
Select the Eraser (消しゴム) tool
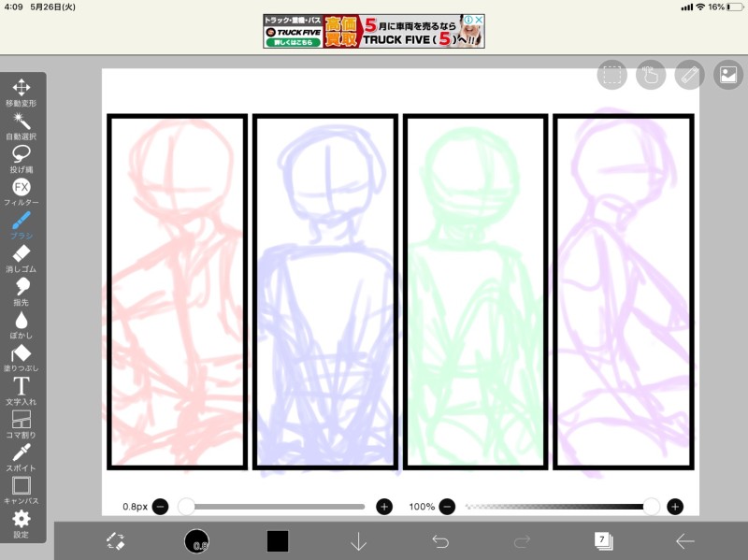tap(21, 259)
